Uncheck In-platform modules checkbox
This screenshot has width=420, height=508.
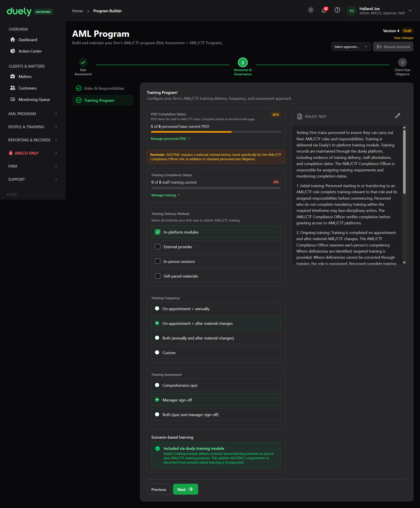click(158, 232)
